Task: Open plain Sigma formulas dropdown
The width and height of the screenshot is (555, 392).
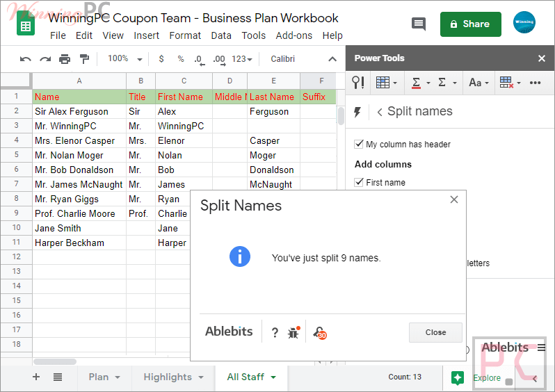Action: pyautogui.click(x=447, y=83)
